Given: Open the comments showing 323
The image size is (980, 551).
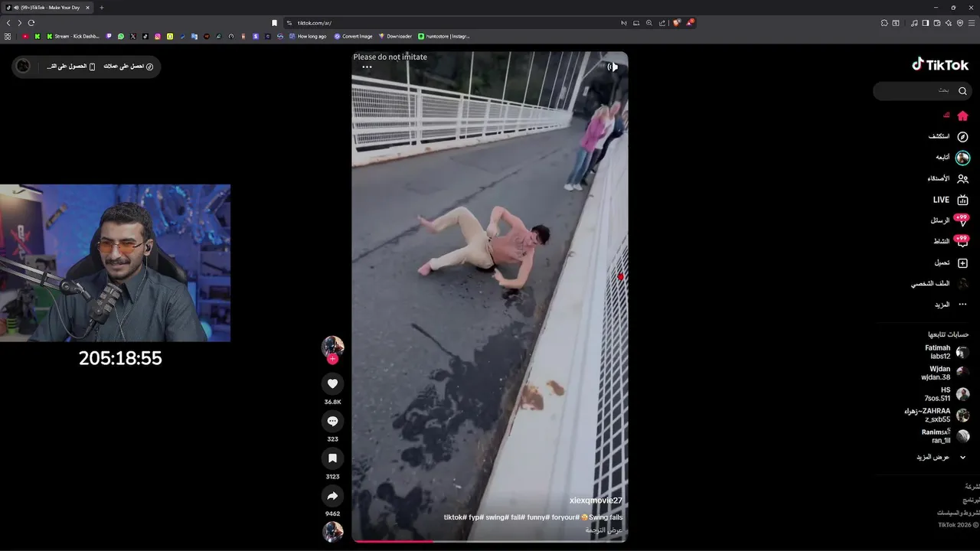Looking at the screenshot, I should (x=332, y=422).
